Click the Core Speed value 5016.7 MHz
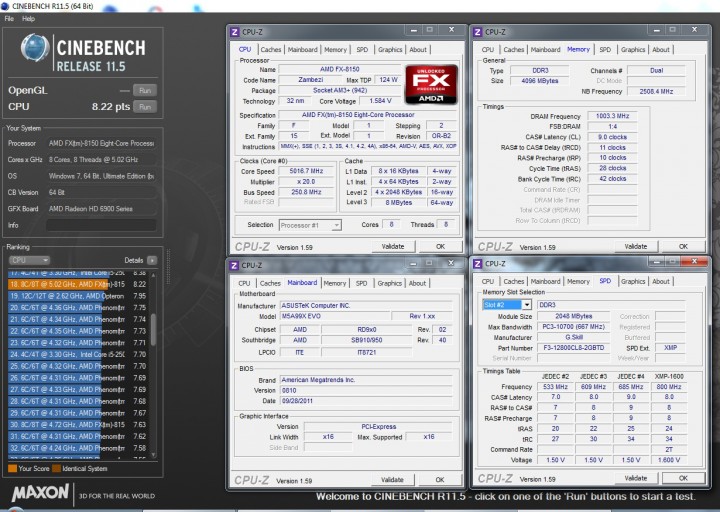 tap(306, 171)
